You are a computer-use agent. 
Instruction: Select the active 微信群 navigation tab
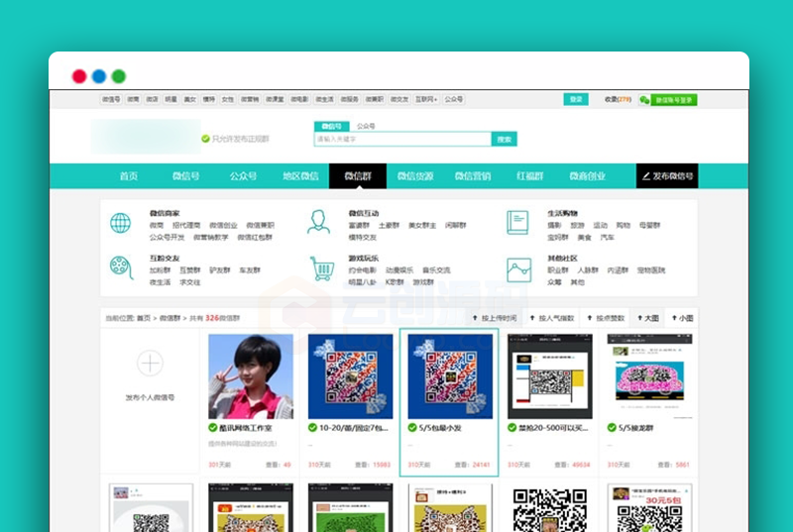coord(358,175)
